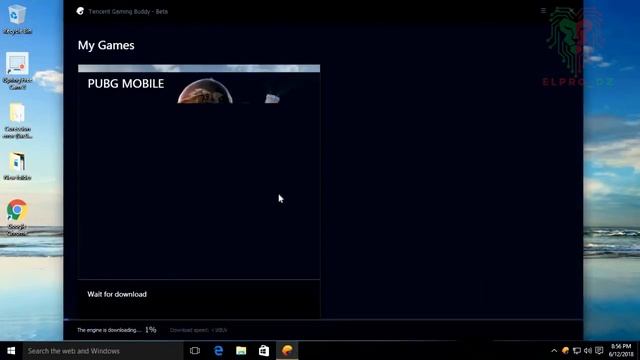This screenshot has height=360, width=640.
Task: Click the PUBG MOBILE title text
Action: point(126,84)
